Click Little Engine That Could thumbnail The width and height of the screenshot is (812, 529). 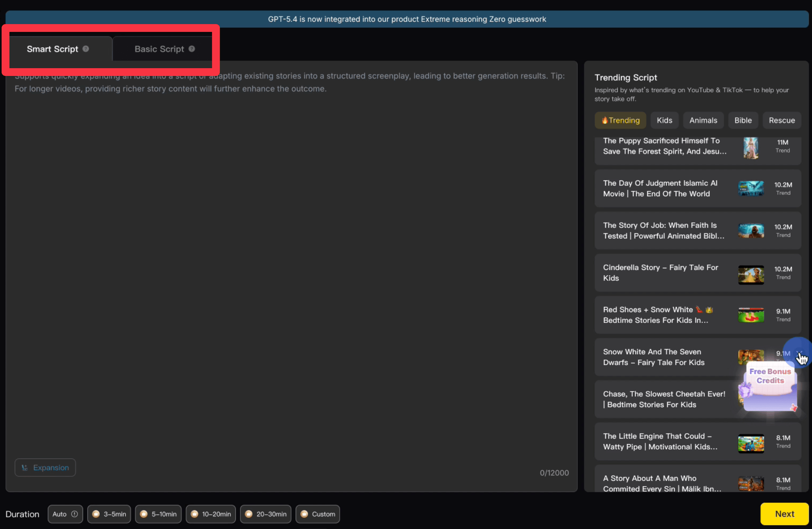[751, 443]
